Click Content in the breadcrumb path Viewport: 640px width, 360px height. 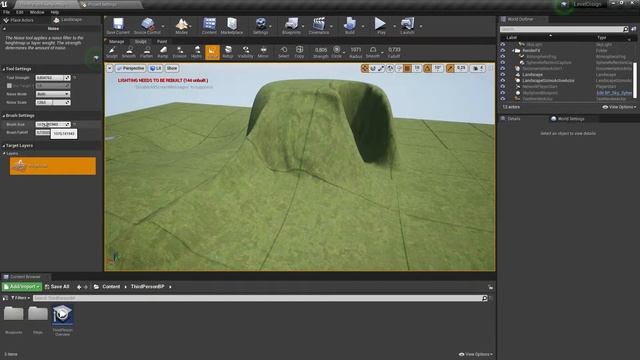pos(111,287)
